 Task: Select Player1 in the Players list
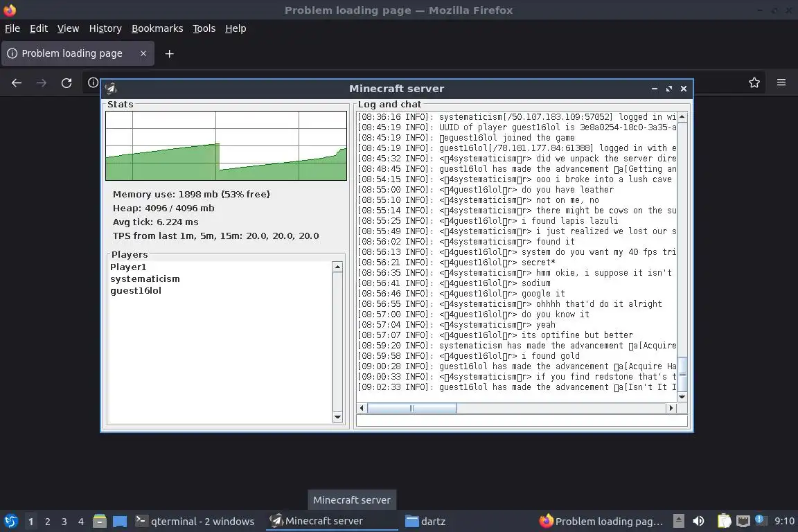tap(128, 267)
